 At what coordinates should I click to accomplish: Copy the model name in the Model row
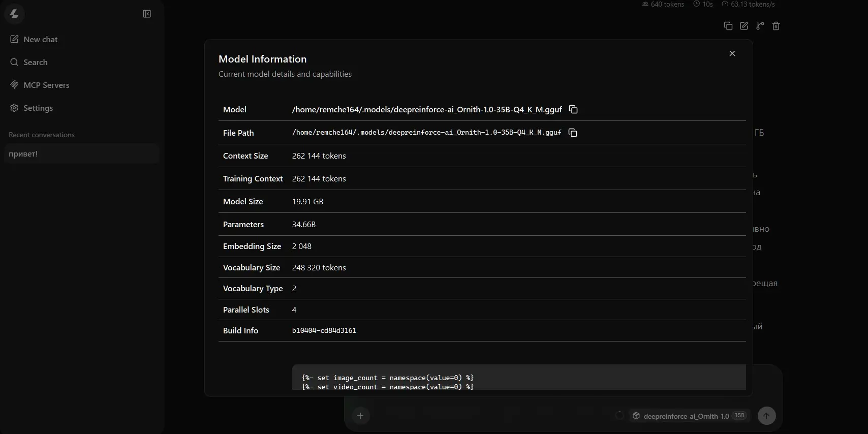(573, 109)
